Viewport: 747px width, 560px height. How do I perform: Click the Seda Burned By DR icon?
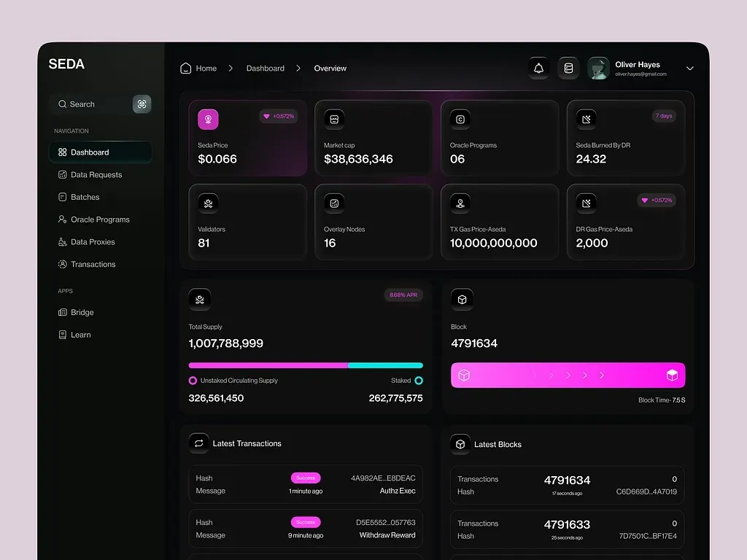[x=586, y=119]
